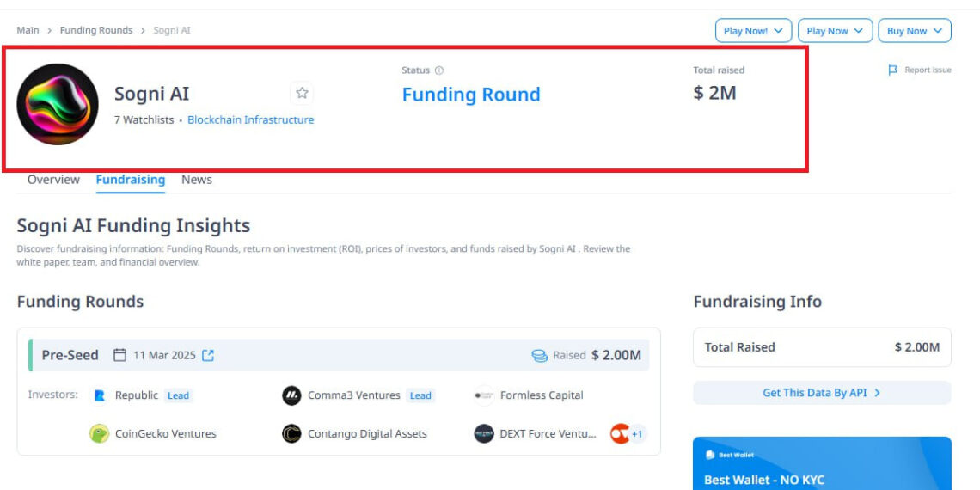Expand the Buy Now dropdown
This screenshot has height=490, width=980.
pyautogui.click(x=915, y=31)
